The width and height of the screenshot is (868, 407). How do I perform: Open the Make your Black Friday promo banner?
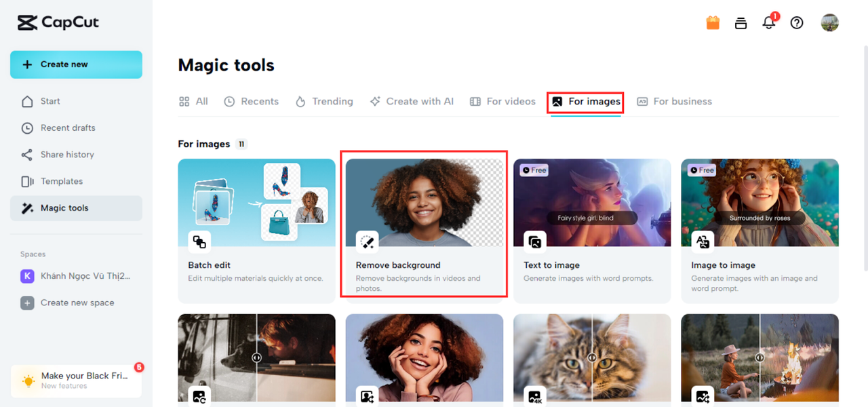(x=76, y=381)
